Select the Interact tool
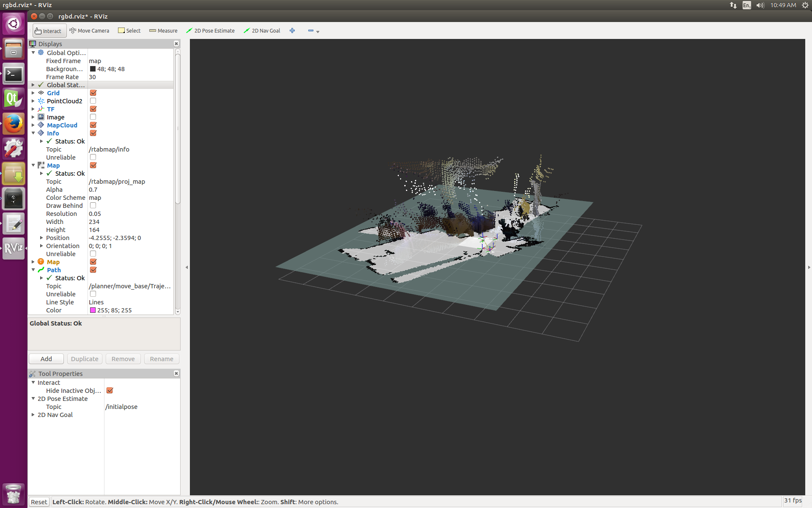 tap(49, 31)
